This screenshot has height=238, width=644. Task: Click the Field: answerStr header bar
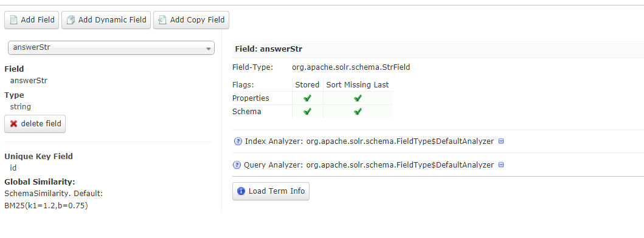click(x=438, y=49)
